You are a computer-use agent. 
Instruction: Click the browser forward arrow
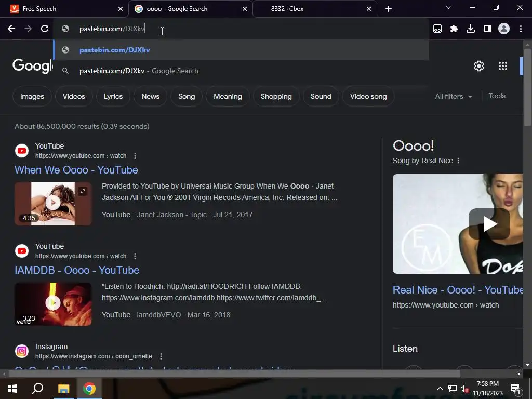pyautogui.click(x=28, y=29)
